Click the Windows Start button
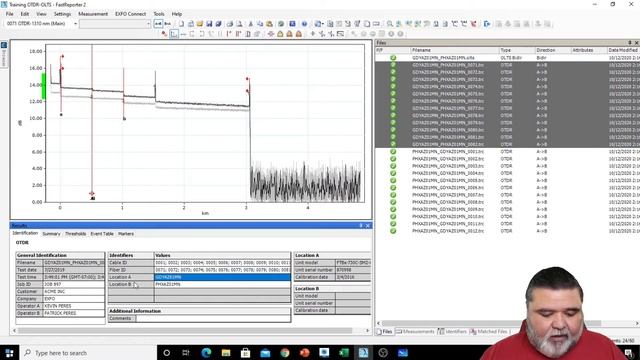 coord(9,353)
